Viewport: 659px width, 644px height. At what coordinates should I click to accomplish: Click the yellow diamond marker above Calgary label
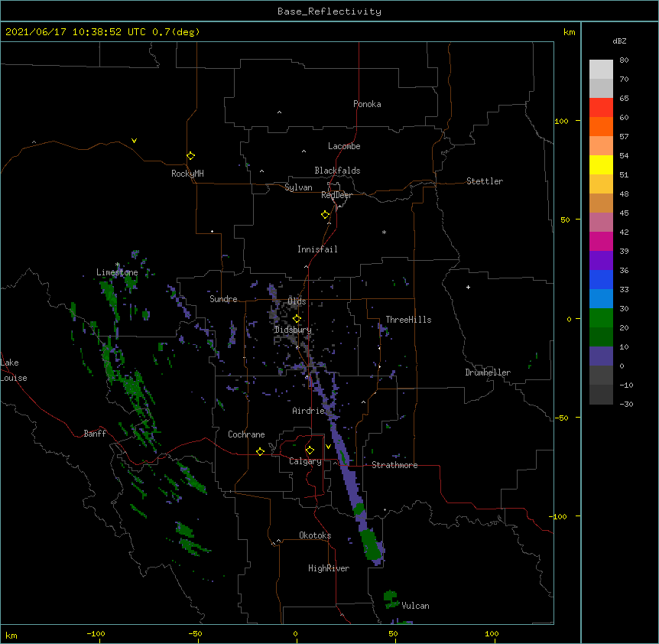[x=310, y=450]
